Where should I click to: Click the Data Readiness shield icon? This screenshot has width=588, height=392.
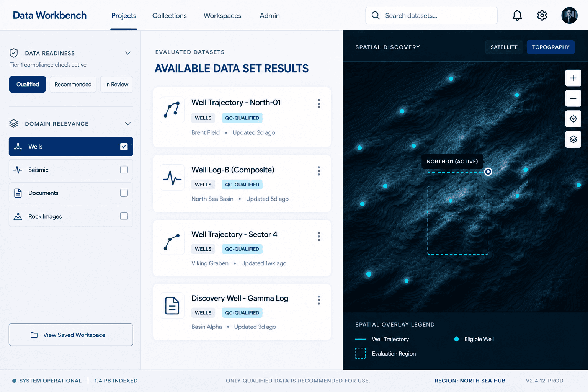click(14, 53)
